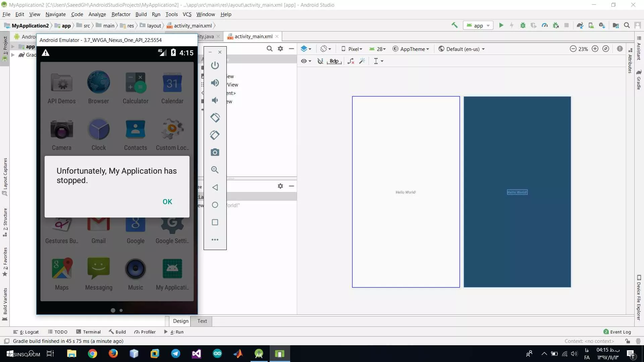Open the VCS menu
Image resolution: width=644 pixels, height=362 pixels.
187,14
